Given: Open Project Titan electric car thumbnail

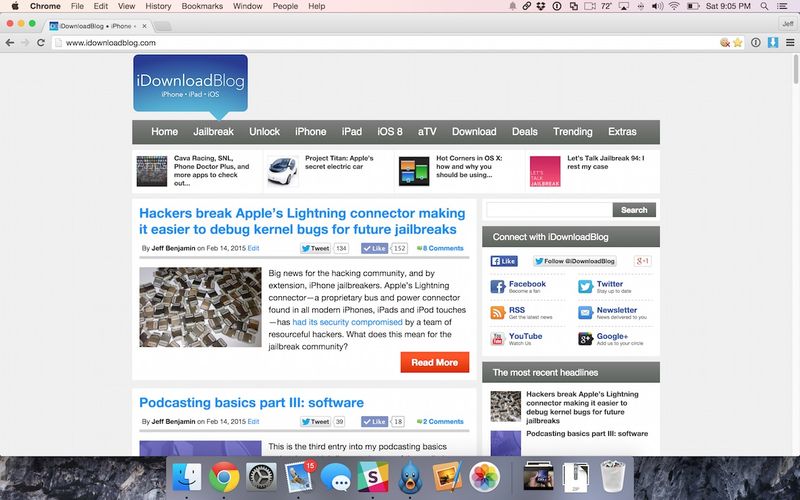Looking at the screenshot, I should [283, 171].
